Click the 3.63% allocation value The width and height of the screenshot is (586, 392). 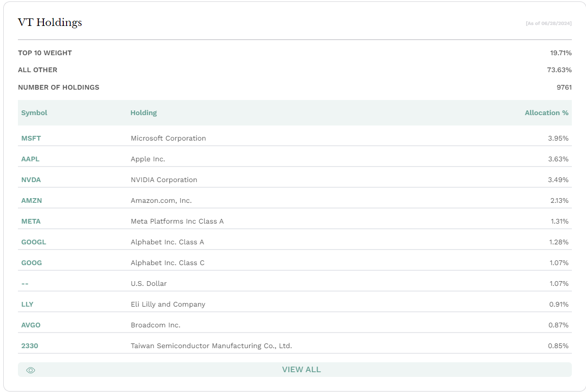[558, 159]
